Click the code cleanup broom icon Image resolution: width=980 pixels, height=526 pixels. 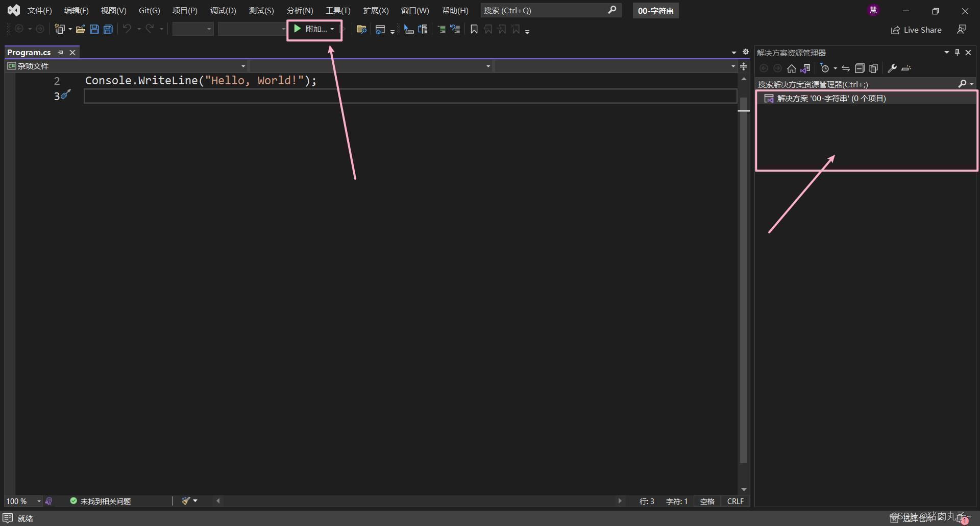tap(186, 501)
